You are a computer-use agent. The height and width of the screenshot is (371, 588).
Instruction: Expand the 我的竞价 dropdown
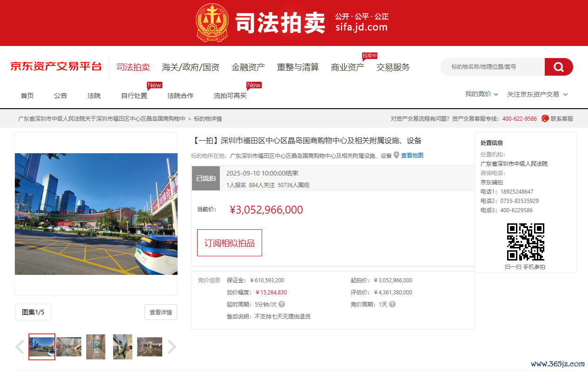[x=482, y=94]
